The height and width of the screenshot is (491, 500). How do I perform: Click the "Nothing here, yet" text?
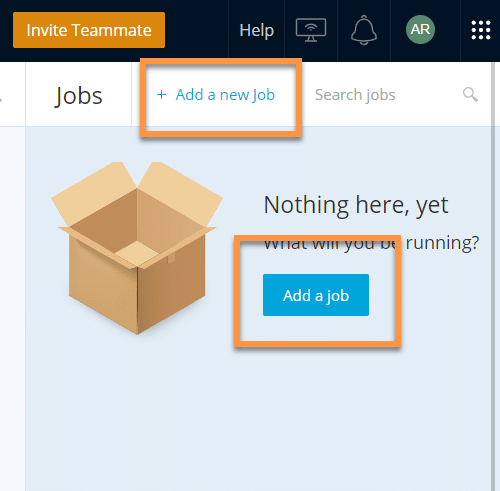pos(356,205)
